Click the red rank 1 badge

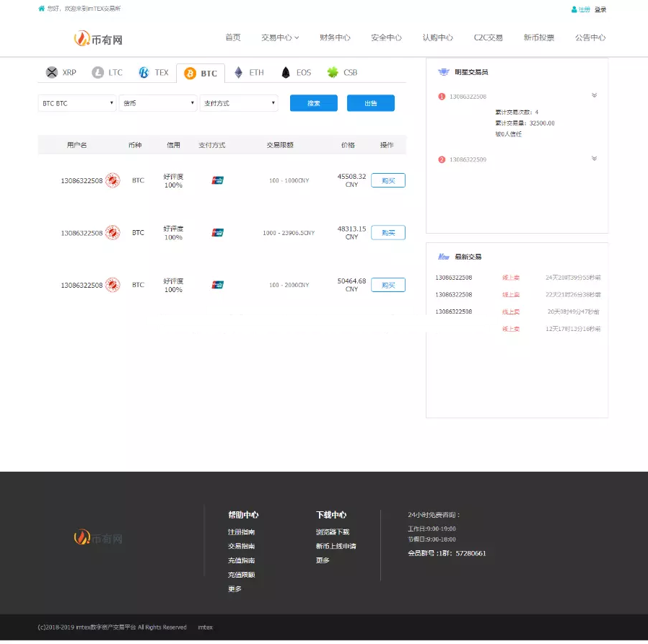442,96
